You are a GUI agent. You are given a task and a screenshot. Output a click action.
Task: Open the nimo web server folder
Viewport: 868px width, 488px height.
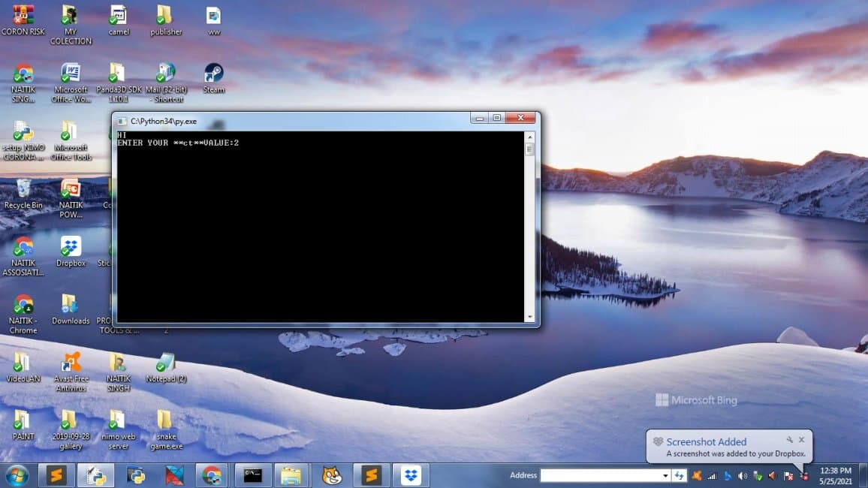click(118, 430)
